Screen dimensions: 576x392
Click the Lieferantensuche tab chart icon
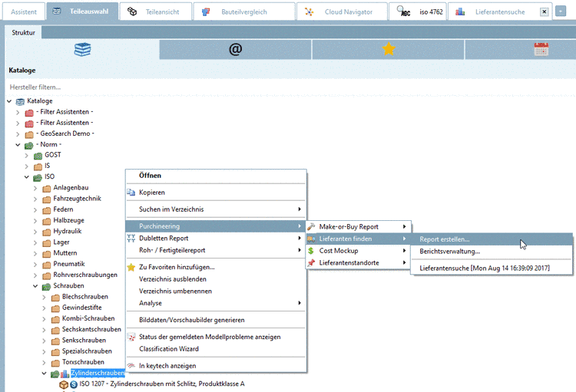[x=460, y=12]
